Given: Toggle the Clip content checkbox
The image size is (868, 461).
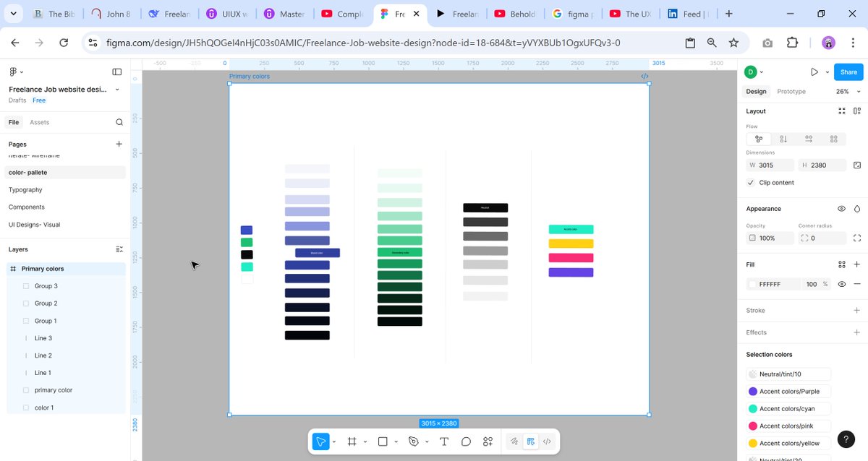Looking at the screenshot, I should pyautogui.click(x=750, y=182).
